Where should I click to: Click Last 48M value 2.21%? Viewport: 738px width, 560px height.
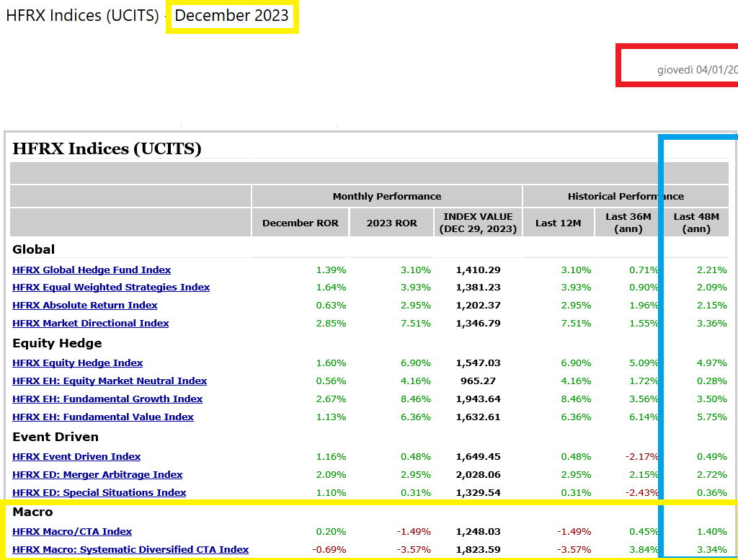click(711, 270)
